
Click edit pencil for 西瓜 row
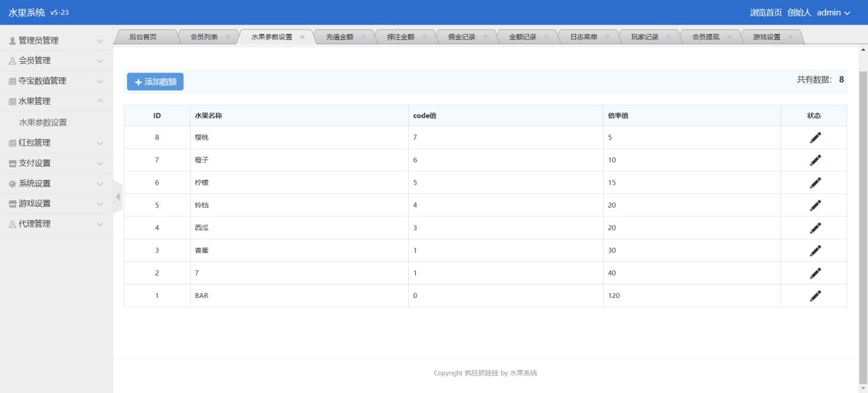[815, 228]
